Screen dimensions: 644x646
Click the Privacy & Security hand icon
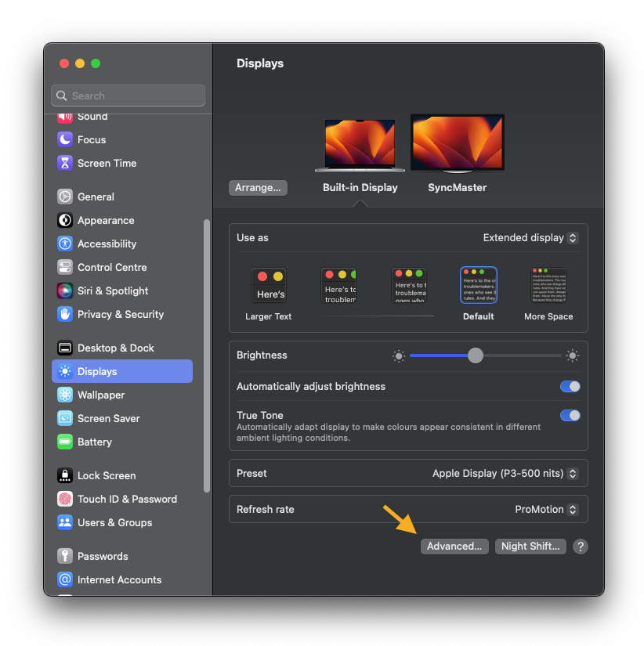pyautogui.click(x=65, y=314)
